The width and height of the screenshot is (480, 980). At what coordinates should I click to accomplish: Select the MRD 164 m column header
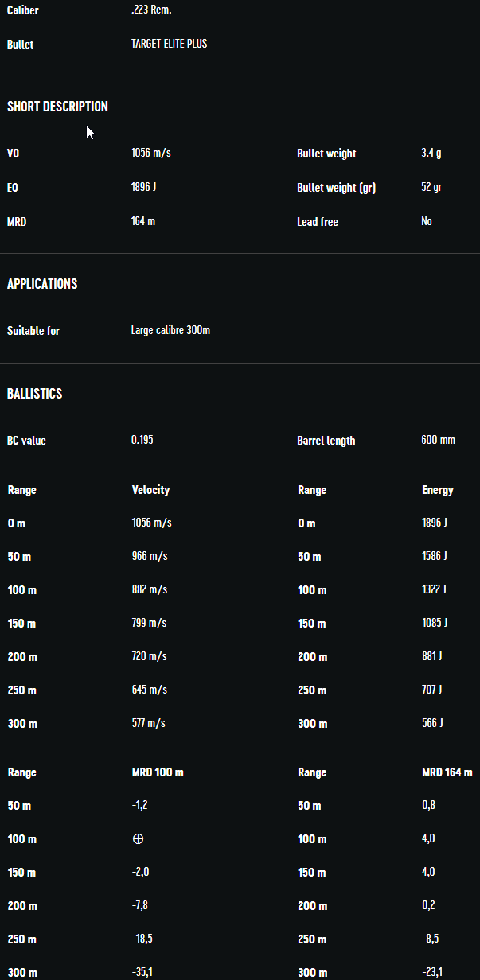pos(447,772)
